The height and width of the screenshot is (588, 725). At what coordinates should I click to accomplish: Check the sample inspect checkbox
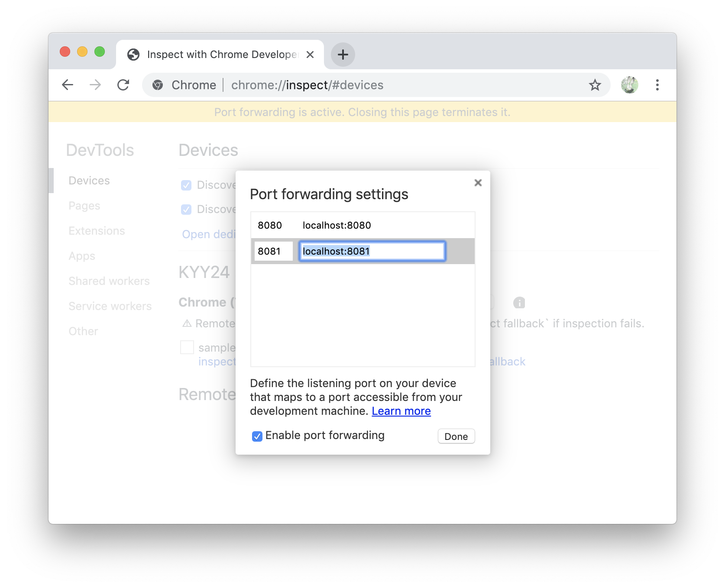pyautogui.click(x=187, y=347)
